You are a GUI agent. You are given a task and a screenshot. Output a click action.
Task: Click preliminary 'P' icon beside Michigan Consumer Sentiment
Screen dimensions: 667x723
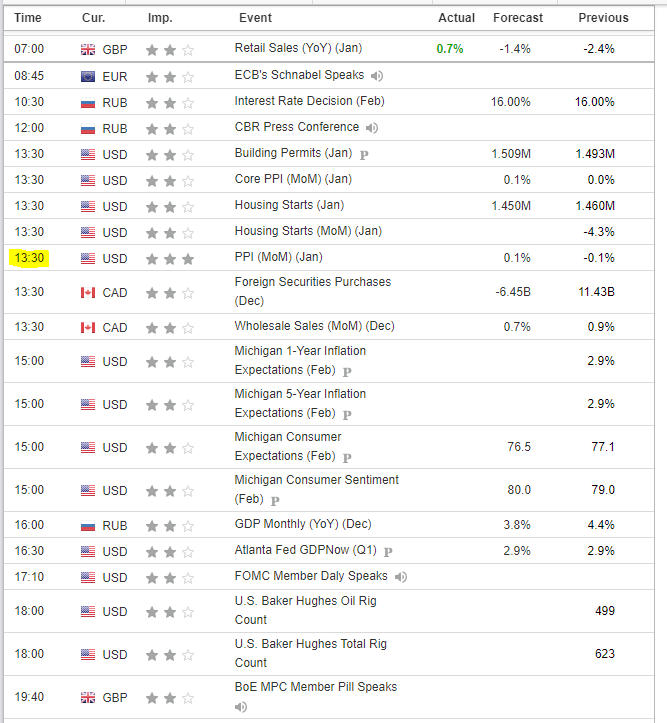coord(275,500)
